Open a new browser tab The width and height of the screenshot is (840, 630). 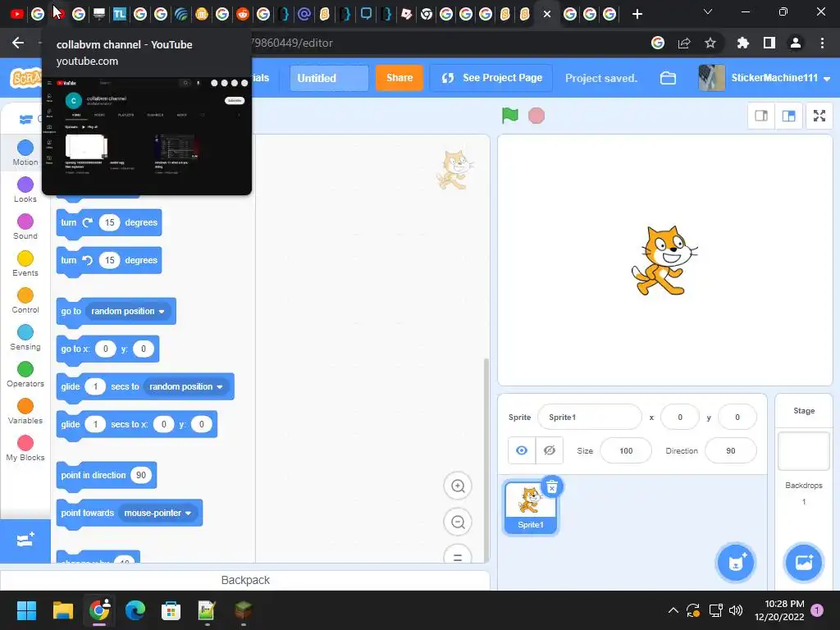(637, 14)
